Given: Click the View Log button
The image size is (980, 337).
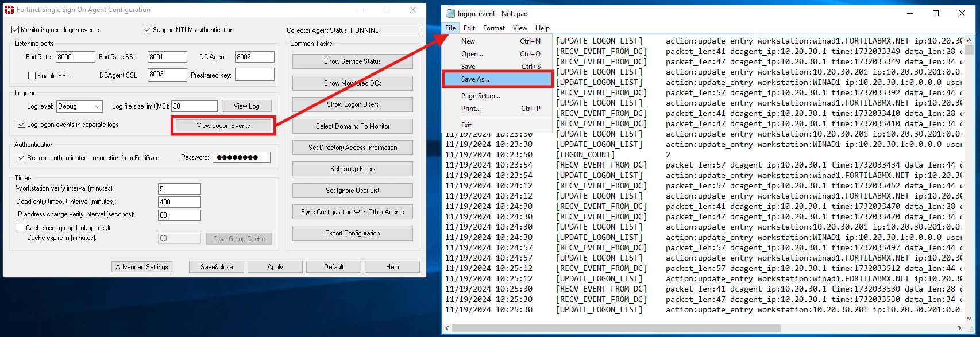Looking at the screenshot, I should tap(246, 106).
